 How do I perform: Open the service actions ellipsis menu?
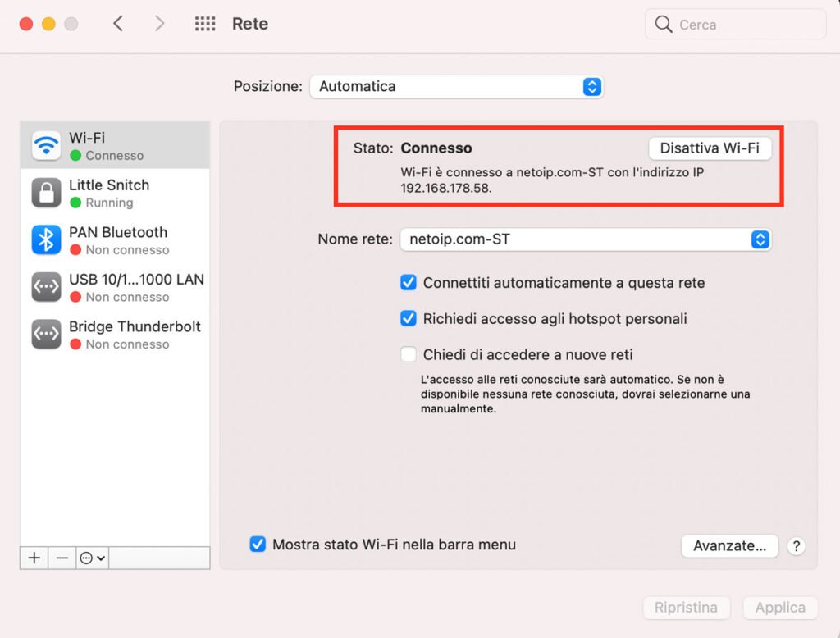pyautogui.click(x=92, y=558)
